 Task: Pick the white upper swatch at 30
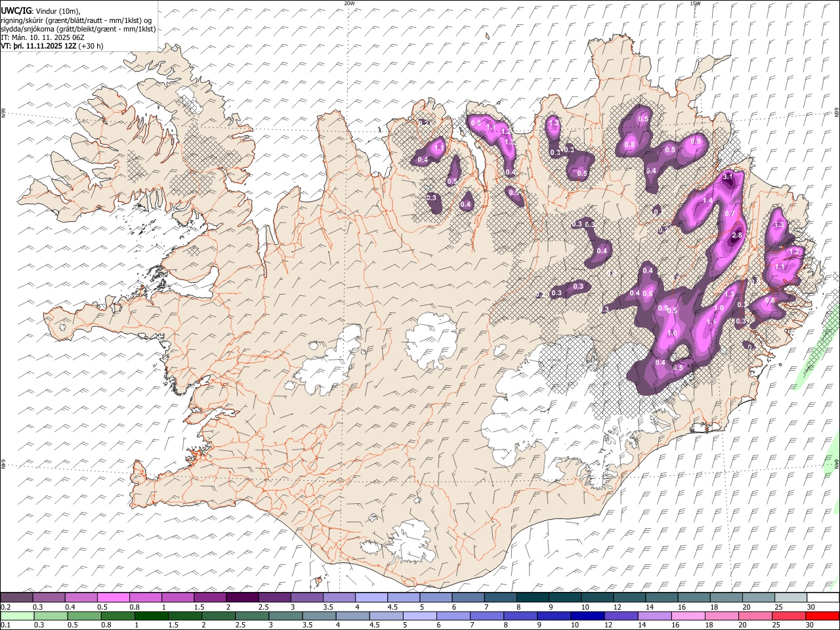point(823,598)
